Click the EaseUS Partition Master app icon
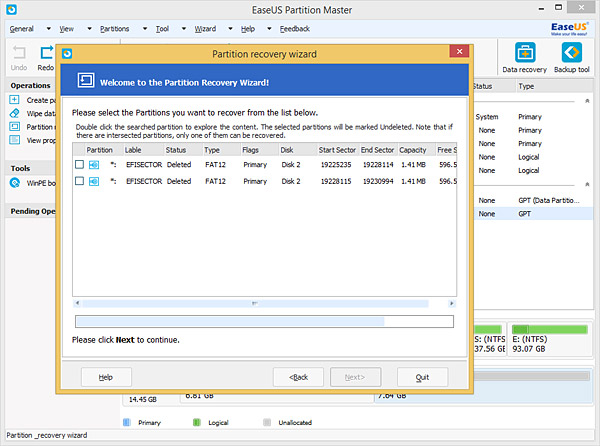600x446 pixels. 11,9
